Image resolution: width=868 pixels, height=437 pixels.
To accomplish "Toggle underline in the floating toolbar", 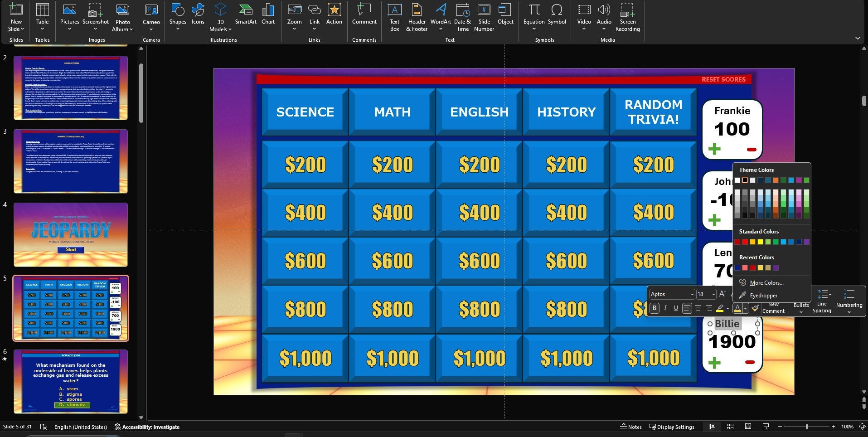I will coord(676,308).
